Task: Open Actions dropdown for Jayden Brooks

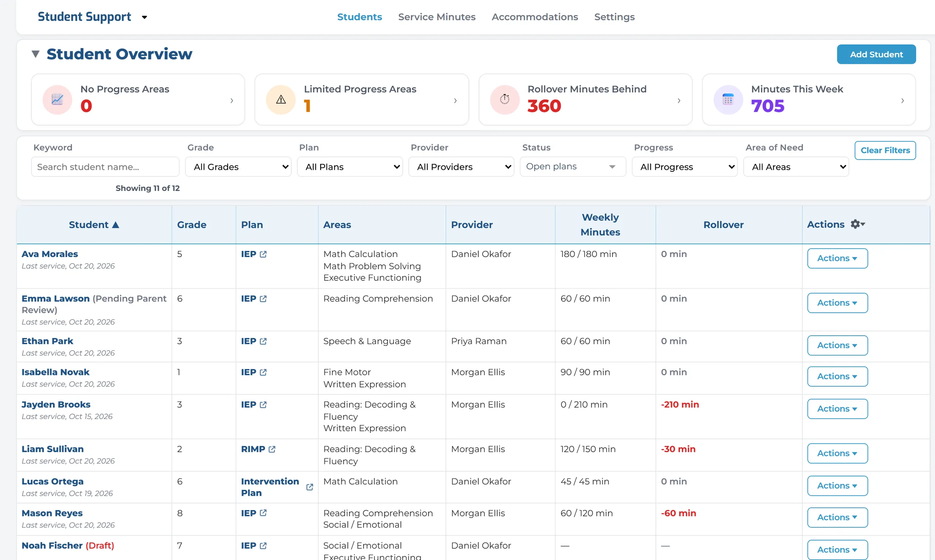Action: 837,409
